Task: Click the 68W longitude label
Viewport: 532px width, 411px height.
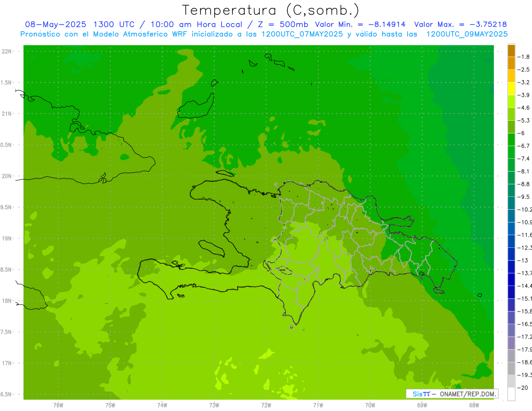Action: tap(474, 405)
